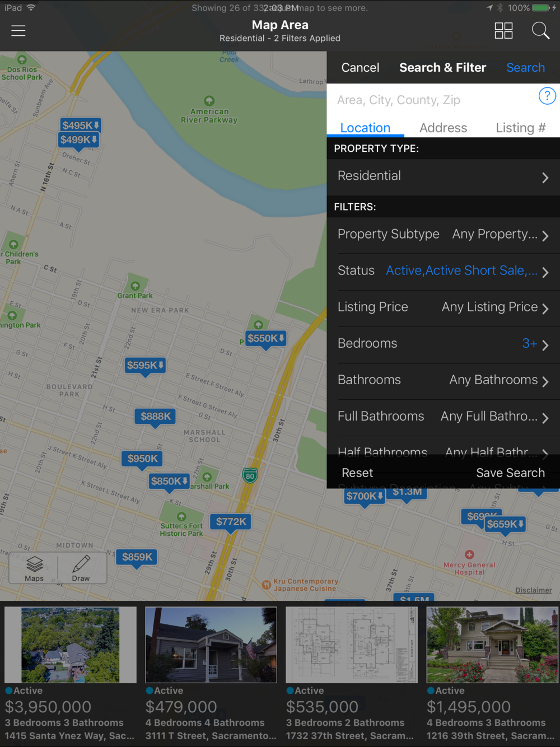Tap the blue Search button
Viewport: 560px width, 747px height.
coord(525,68)
